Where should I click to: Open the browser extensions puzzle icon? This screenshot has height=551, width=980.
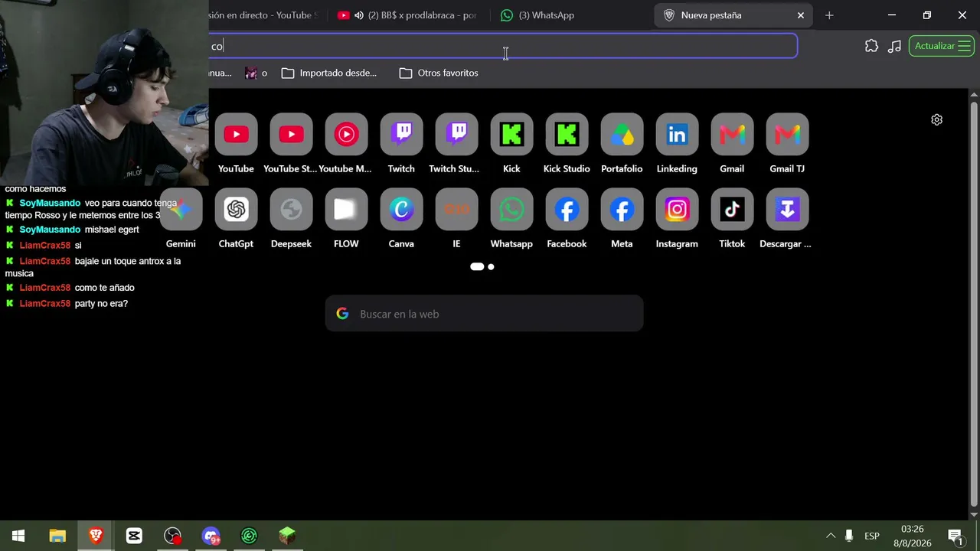click(871, 46)
